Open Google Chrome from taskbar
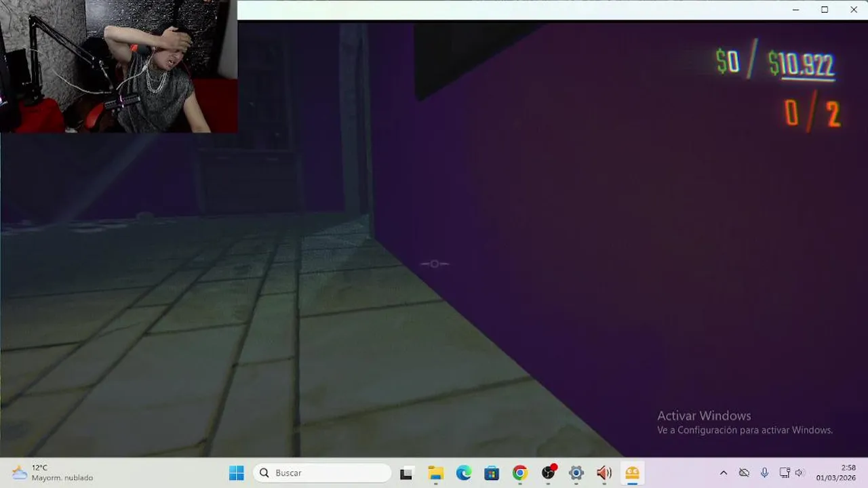This screenshot has height=488, width=868. [520, 473]
